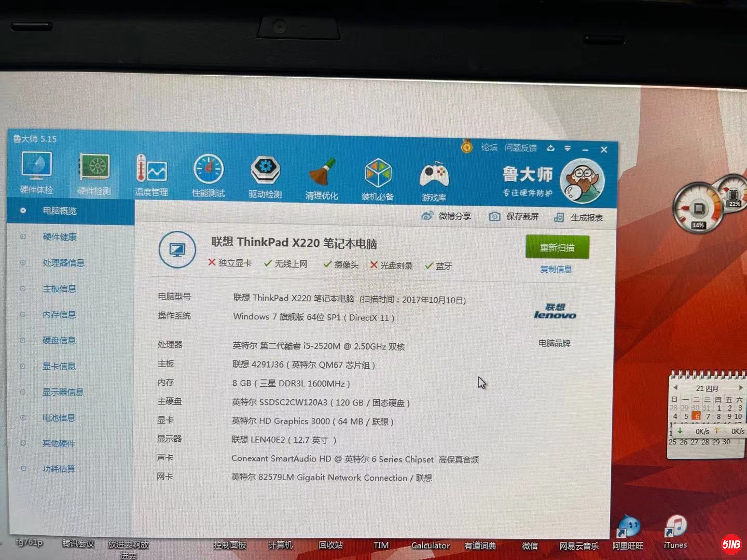Click Lenovo brand logo
Viewport: 747px width, 560px height.
click(x=555, y=312)
